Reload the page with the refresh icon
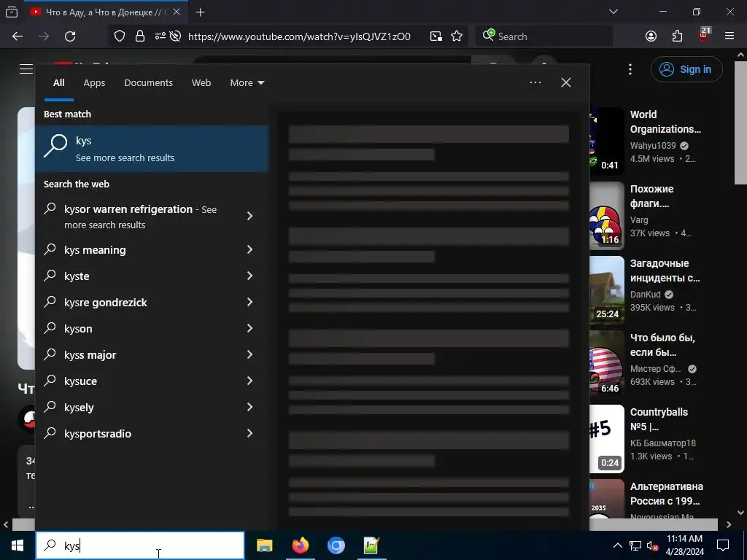Viewport: 747px width, 560px height. click(x=70, y=36)
